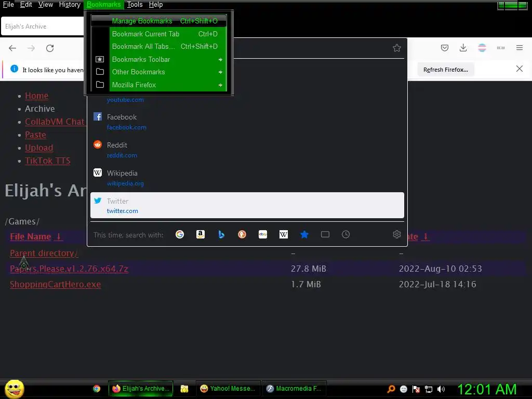Viewport: 532px width, 399px height.
Task: Open the Edit menu
Action: 26,4
